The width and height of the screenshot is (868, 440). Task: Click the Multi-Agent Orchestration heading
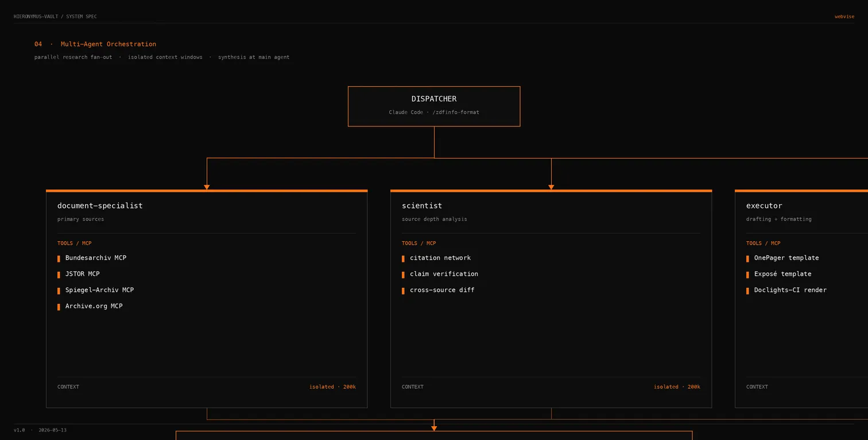click(108, 44)
